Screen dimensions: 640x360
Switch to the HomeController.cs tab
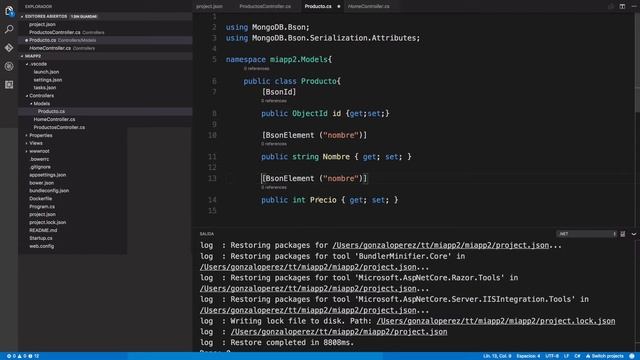[369, 6]
